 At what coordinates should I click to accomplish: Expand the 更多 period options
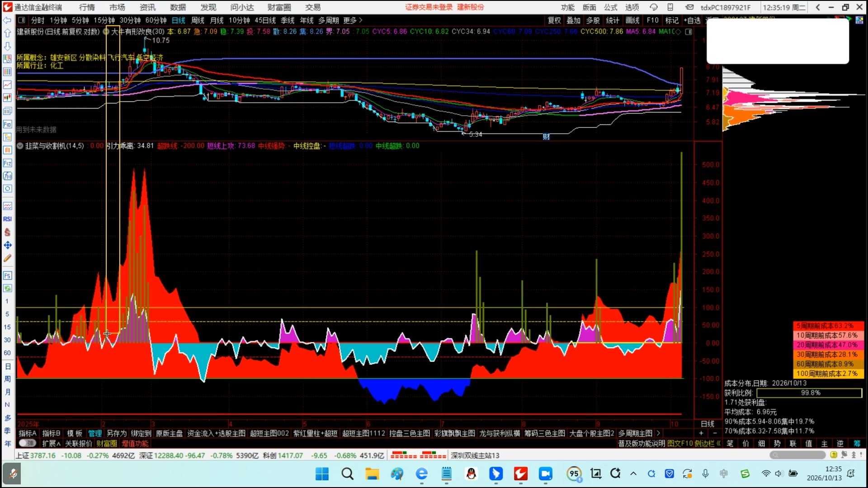pyautogui.click(x=353, y=20)
